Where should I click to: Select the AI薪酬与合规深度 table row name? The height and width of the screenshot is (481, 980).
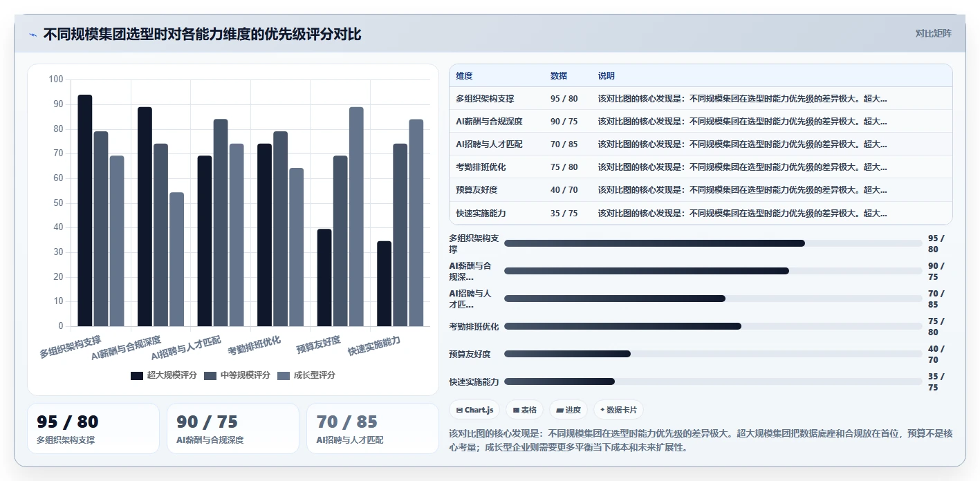489,122
